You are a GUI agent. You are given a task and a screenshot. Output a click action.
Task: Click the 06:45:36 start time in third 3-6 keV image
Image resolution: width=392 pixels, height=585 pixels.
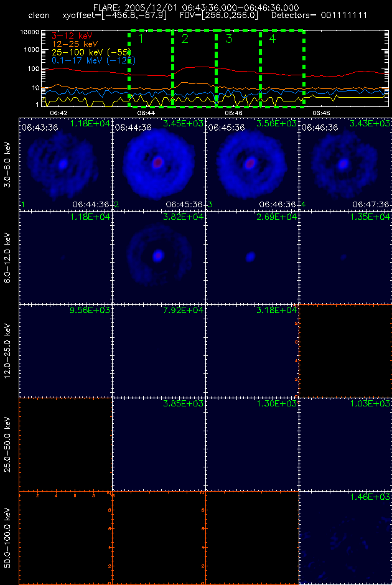point(226,128)
